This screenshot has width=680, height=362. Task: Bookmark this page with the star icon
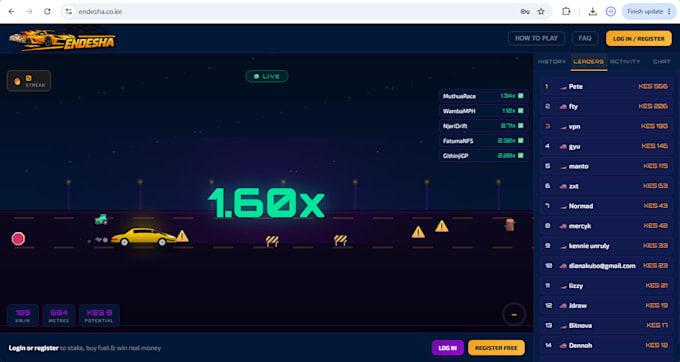pyautogui.click(x=541, y=12)
